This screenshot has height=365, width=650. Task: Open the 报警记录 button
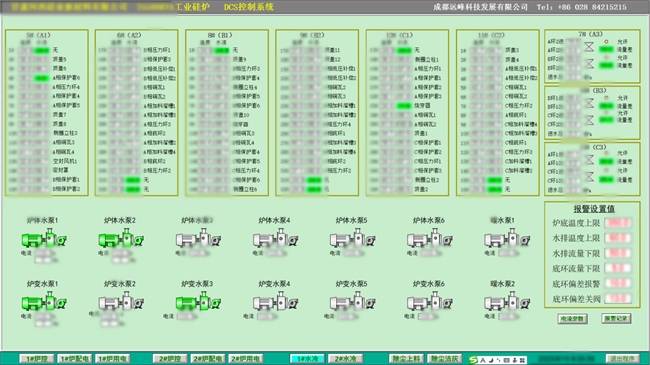coord(616,319)
